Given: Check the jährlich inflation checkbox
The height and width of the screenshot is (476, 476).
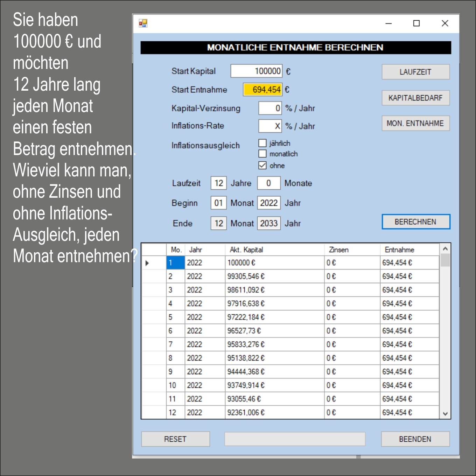Looking at the screenshot, I should pos(262,143).
